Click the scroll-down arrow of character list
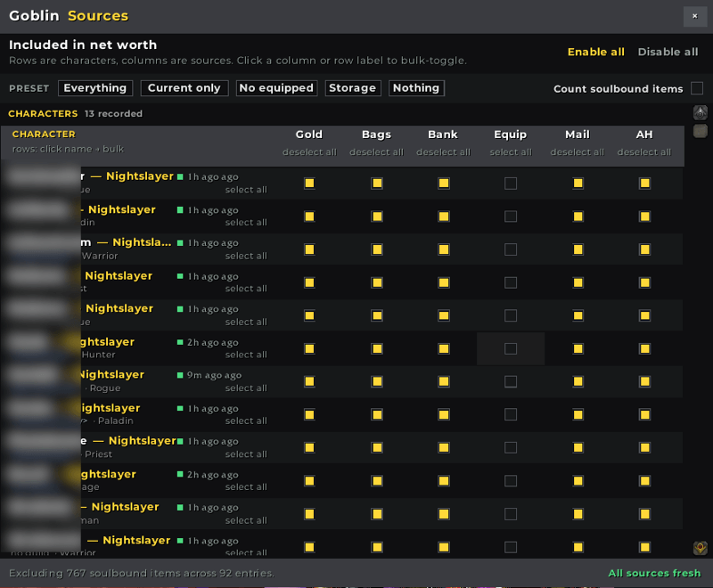This screenshot has height=588, width=713. point(700,548)
